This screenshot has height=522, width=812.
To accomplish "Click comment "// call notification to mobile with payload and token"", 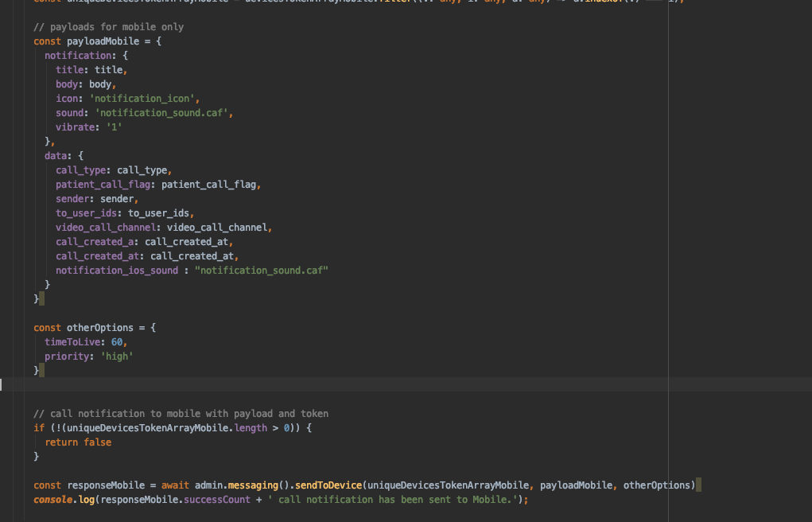I will (181, 414).
